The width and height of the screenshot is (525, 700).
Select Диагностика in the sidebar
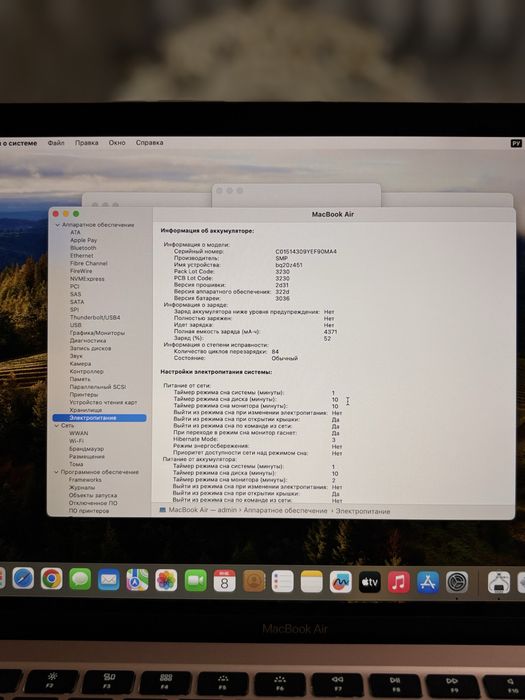click(88, 341)
